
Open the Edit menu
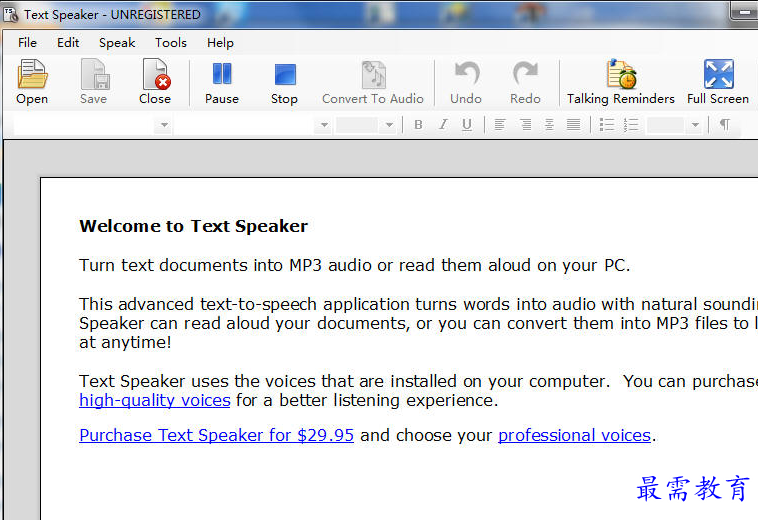68,43
